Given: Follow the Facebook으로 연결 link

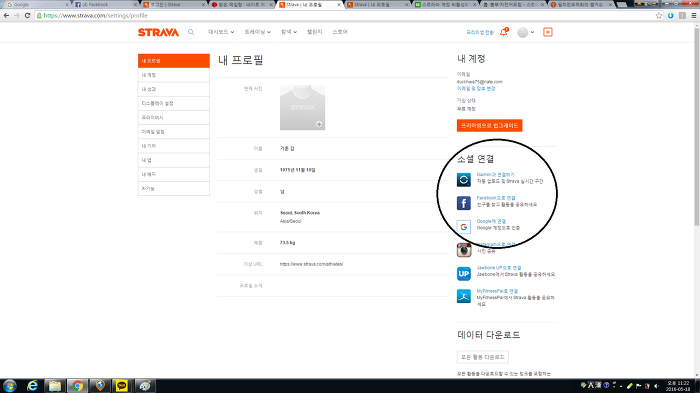Looking at the screenshot, I should tap(496, 198).
